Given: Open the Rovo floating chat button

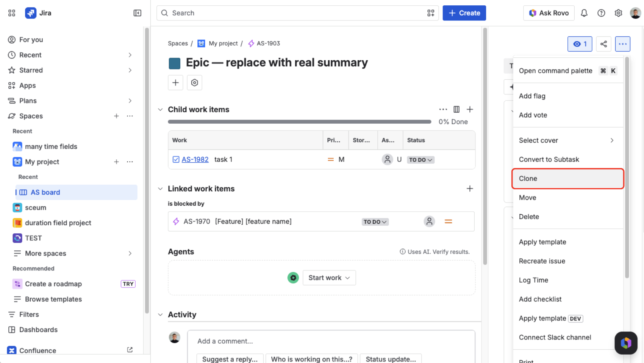Looking at the screenshot, I should point(626,343).
